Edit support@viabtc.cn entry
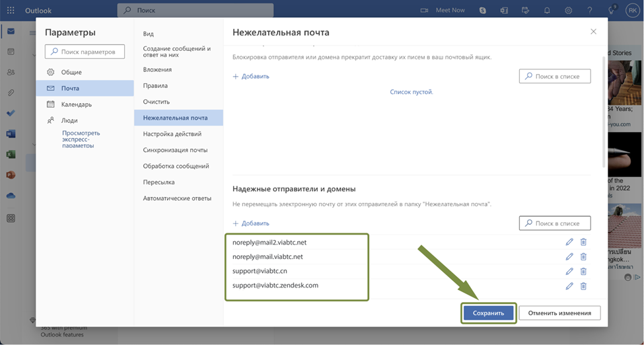This screenshot has height=345, width=644. pos(569,272)
